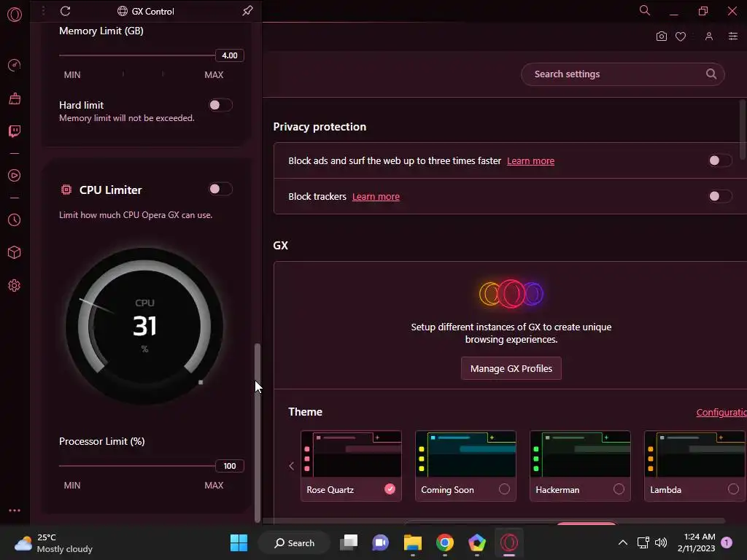
Task: Open Learn more link for Block trackers
Action: pos(376,197)
